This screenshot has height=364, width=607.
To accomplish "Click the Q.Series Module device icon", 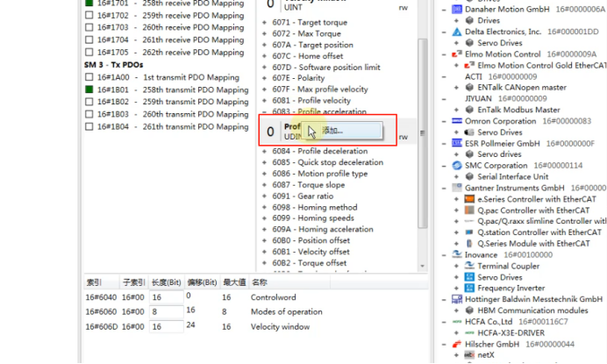I will click(469, 244).
